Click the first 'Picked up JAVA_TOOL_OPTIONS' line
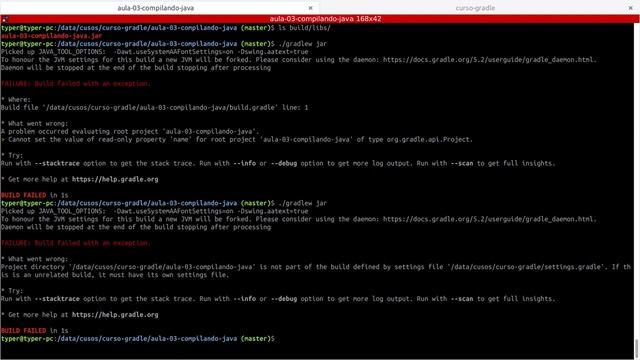The height and width of the screenshot is (360, 640). click(x=155, y=52)
